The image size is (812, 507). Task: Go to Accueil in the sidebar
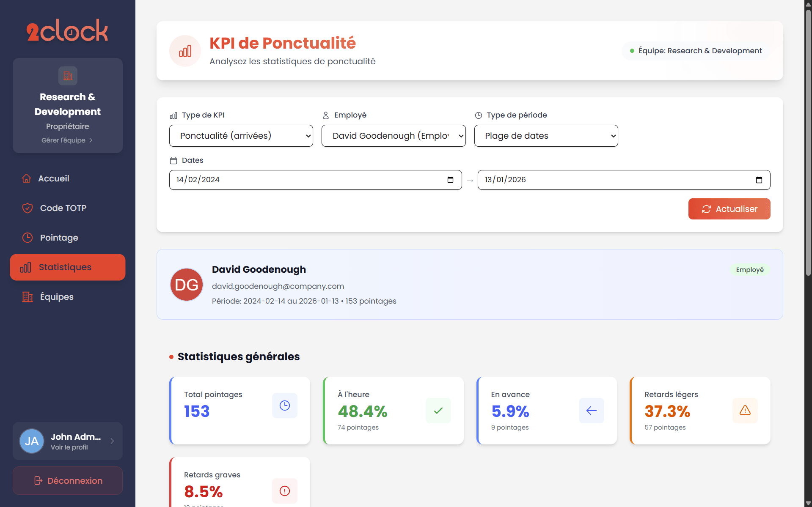(54, 178)
